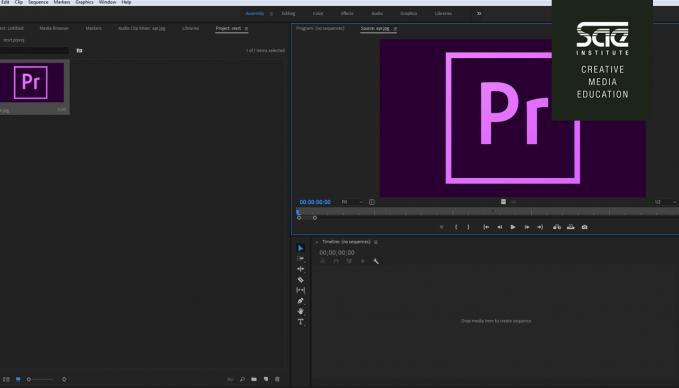Open the Clip menu

tap(19, 2)
